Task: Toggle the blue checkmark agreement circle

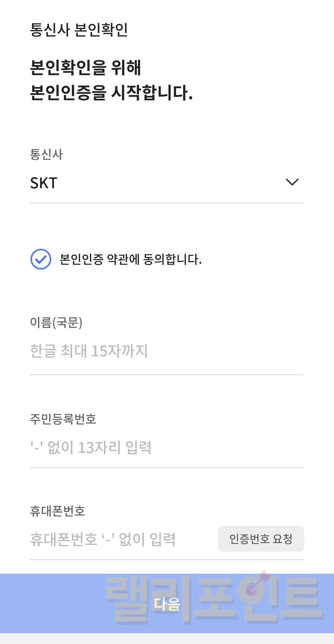Action: (41, 259)
